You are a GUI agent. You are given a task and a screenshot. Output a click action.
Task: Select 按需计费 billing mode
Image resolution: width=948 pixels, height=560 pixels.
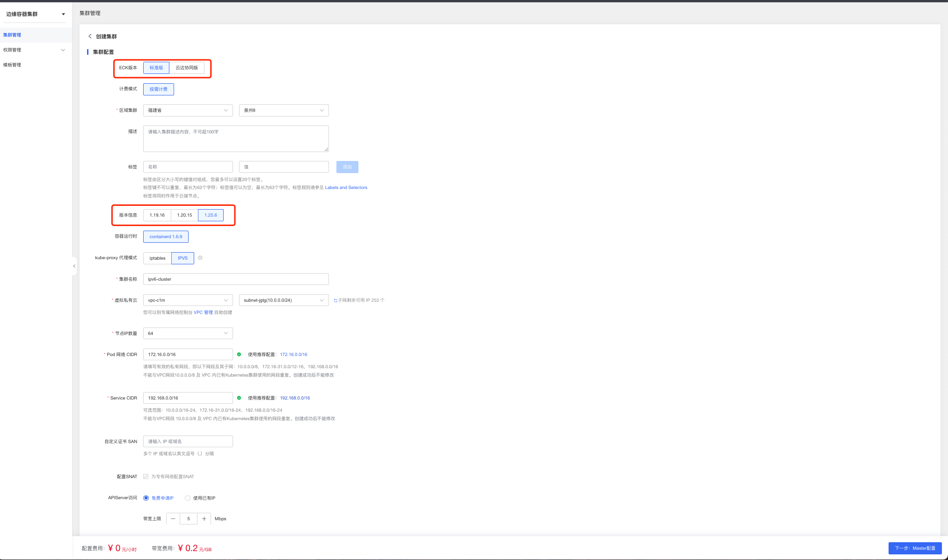[159, 89]
